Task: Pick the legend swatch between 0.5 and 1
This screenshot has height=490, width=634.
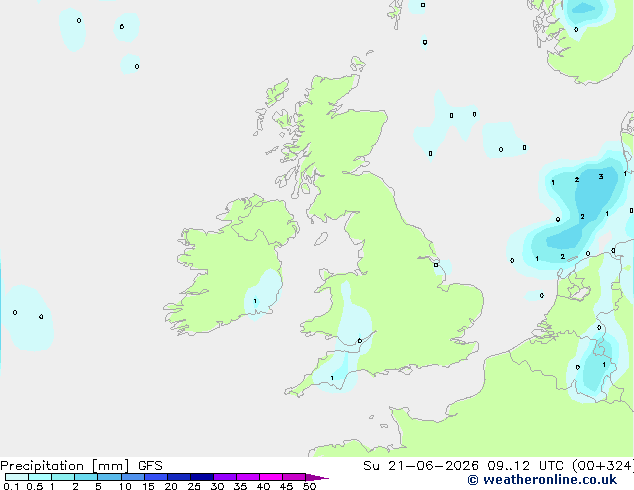Action: [40, 477]
